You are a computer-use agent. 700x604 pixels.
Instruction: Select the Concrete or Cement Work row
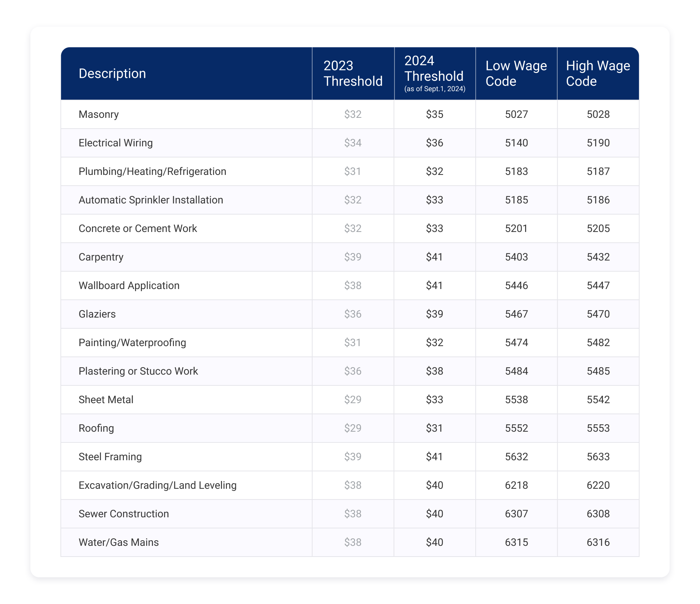point(138,228)
